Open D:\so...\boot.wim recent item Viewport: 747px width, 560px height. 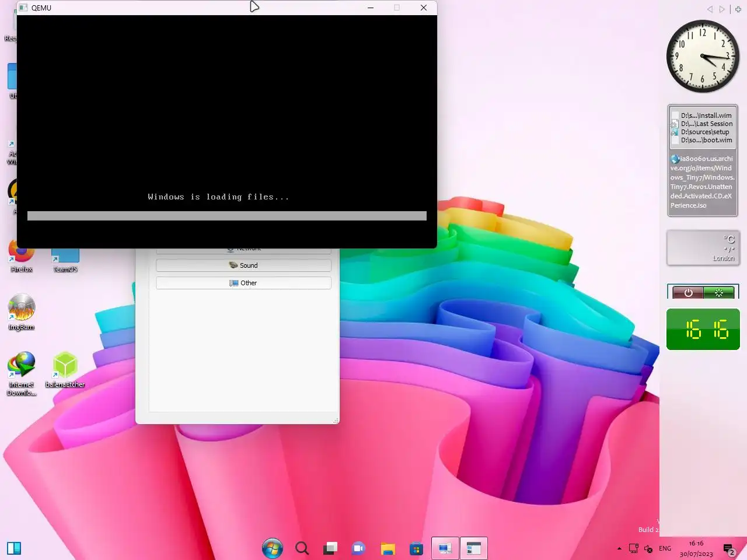pos(701,140)
